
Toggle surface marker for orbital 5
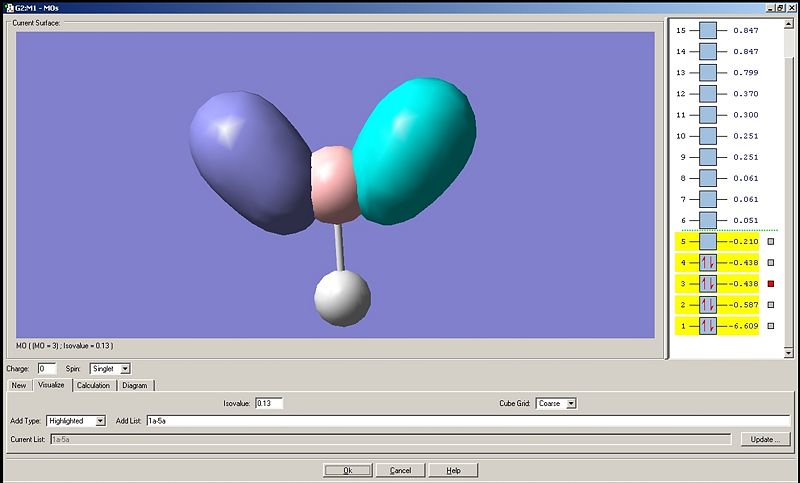[771, 242]
